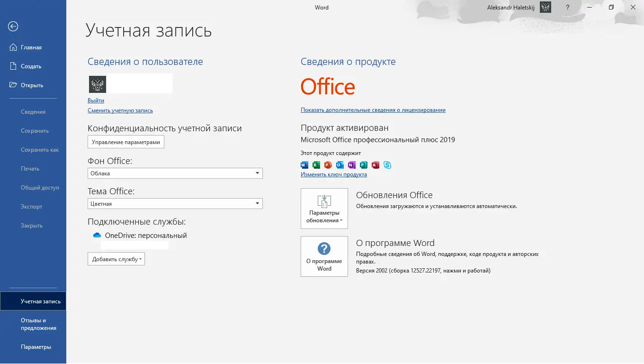Click the Word icon in product contents

304,165
